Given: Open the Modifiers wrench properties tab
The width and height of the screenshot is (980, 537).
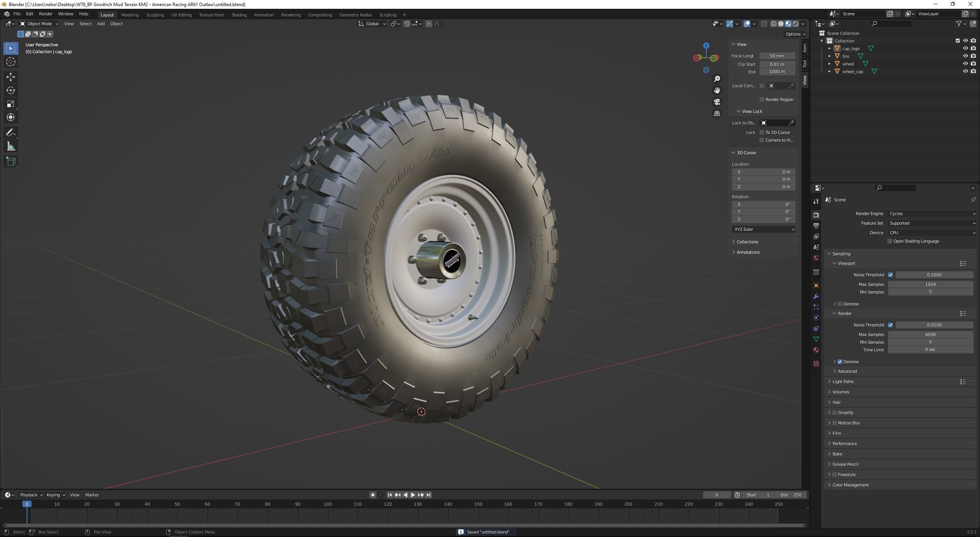Looking at the screenshot, I should point(816,296).
